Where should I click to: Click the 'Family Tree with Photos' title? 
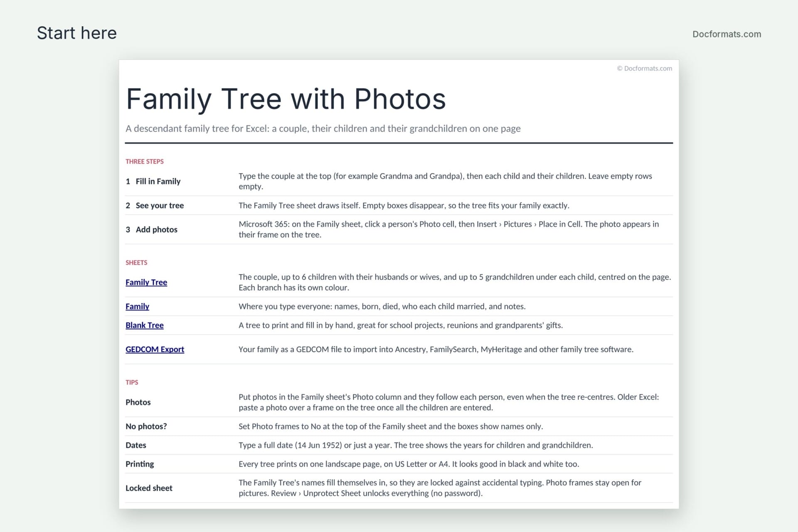286,99
